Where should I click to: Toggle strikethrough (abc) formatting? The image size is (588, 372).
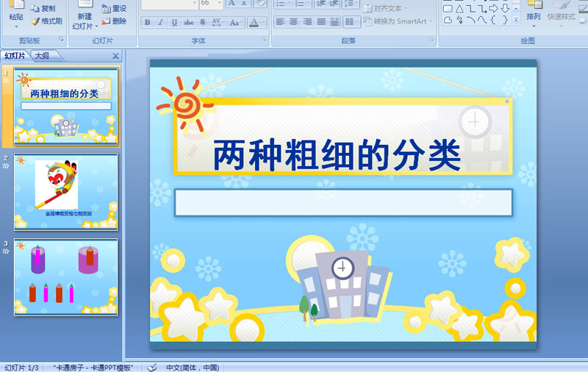coord(188,23)
